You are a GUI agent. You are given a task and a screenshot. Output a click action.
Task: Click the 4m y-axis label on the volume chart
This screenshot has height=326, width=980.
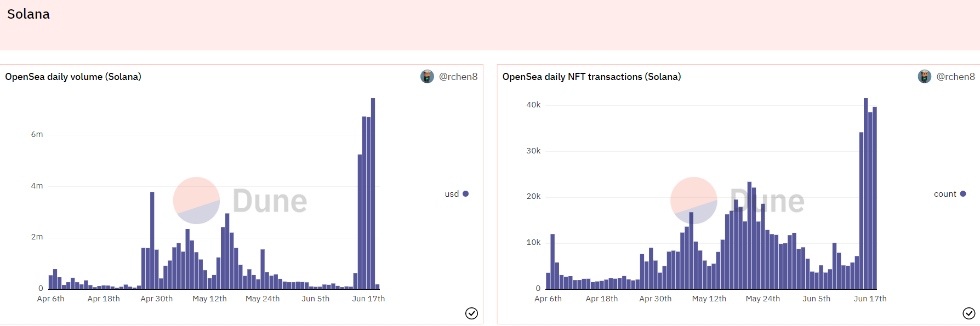click(37, 186)
